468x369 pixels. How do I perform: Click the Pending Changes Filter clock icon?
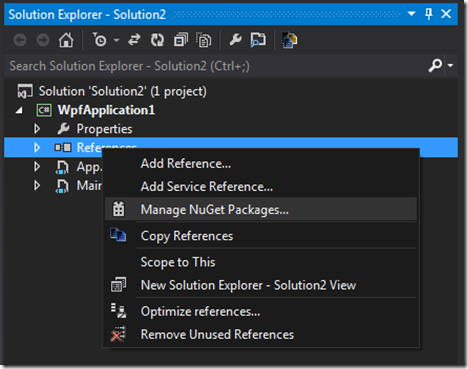click(x=99, y=40)
